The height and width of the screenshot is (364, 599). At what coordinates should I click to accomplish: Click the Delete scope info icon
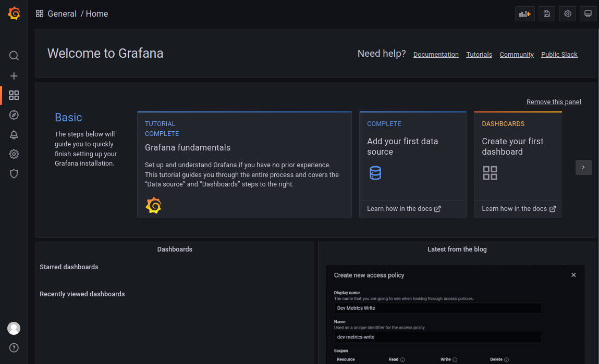coord(507,360)
